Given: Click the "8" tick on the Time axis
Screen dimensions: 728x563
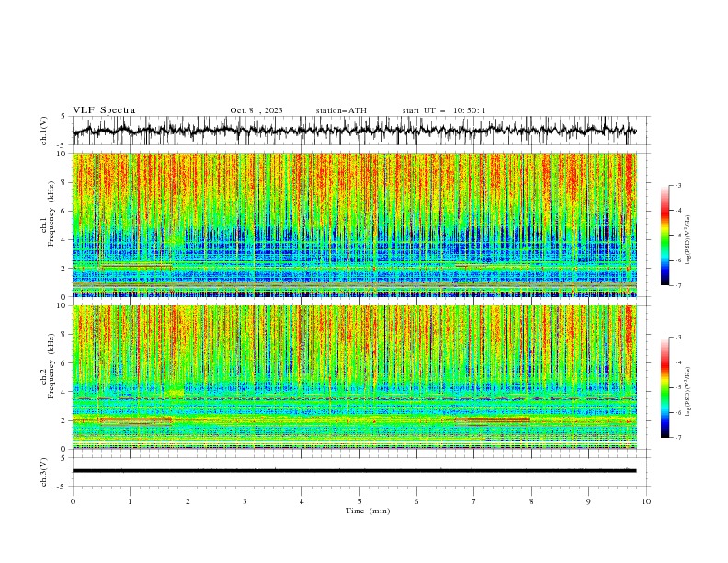Looking at the screenshot, I should pyautogui.click(x=531, y=501).
